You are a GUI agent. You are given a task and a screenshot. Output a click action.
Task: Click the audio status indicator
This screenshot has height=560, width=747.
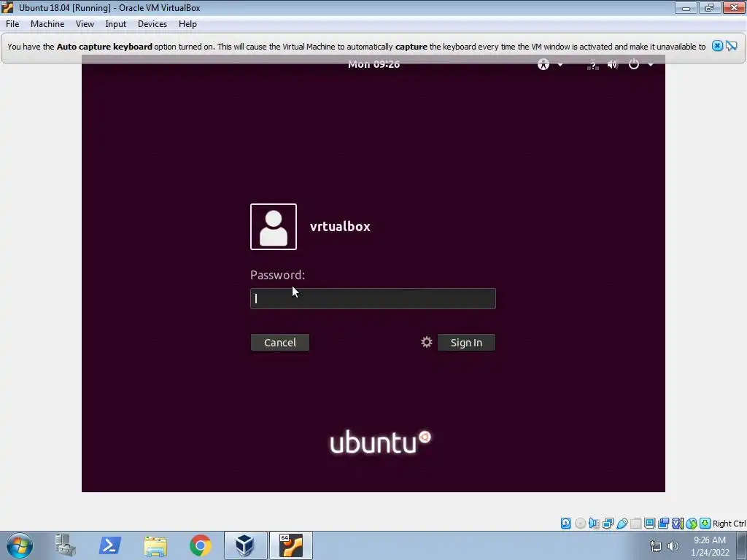[594, 524]
